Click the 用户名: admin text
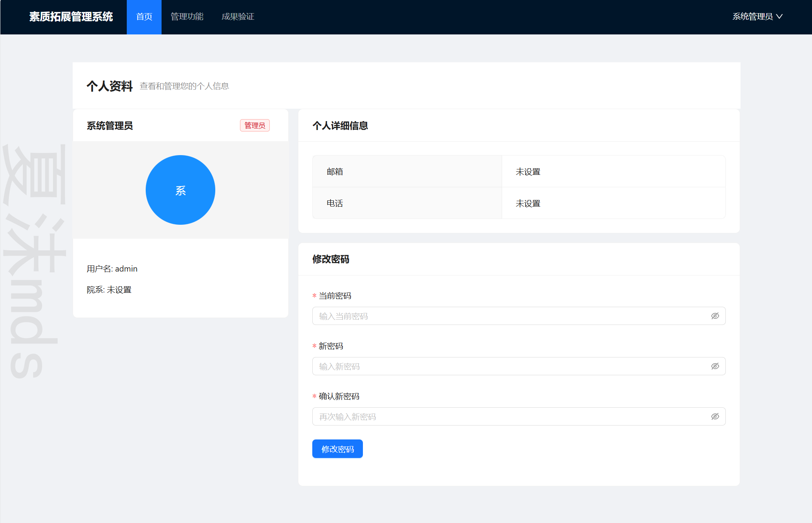 point(112,269)
